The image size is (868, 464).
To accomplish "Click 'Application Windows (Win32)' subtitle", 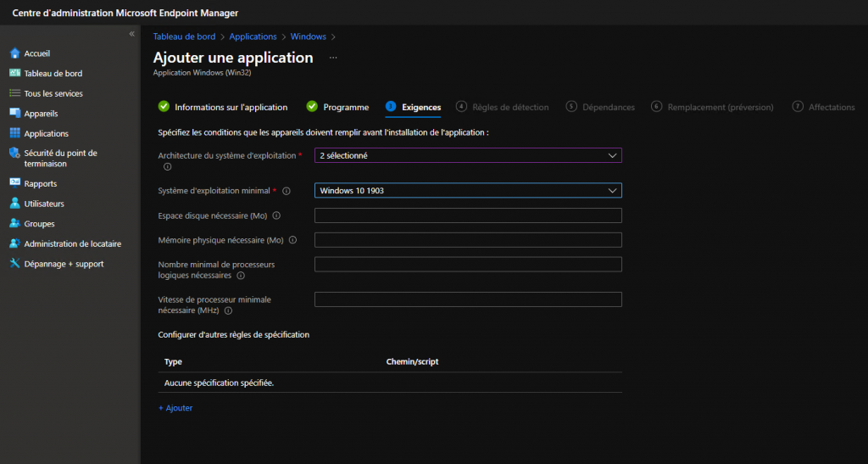I will click(202, 73).
